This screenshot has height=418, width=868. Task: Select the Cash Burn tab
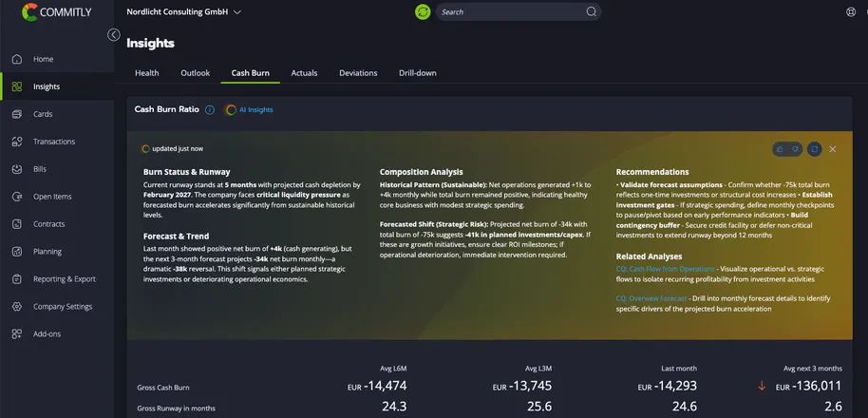tap(250, 73)
